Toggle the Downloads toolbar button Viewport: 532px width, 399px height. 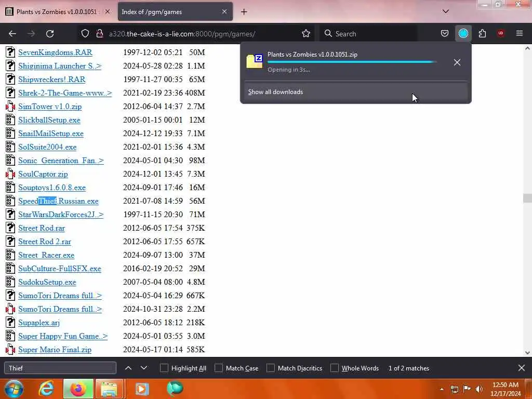tap(463, 34)
